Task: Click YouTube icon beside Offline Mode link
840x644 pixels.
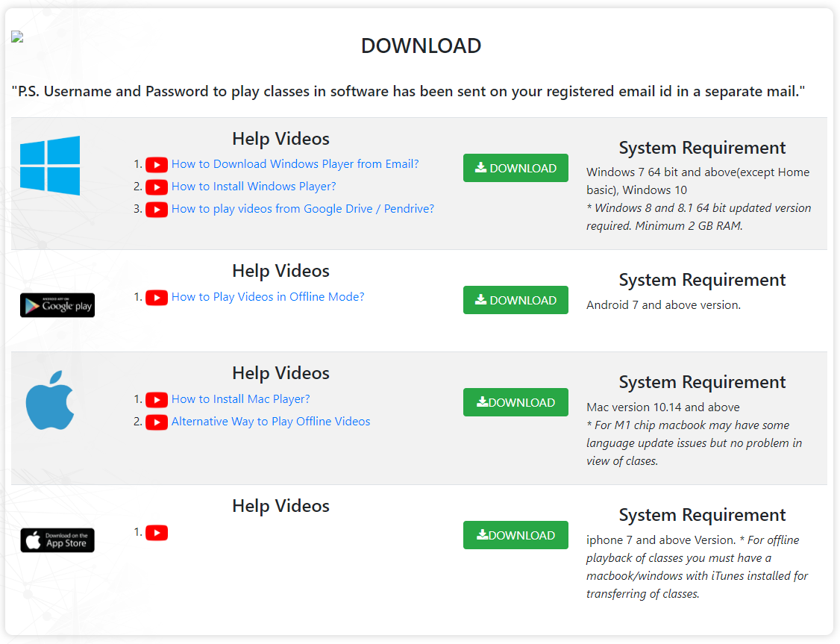Action: [x=157, y=298]
